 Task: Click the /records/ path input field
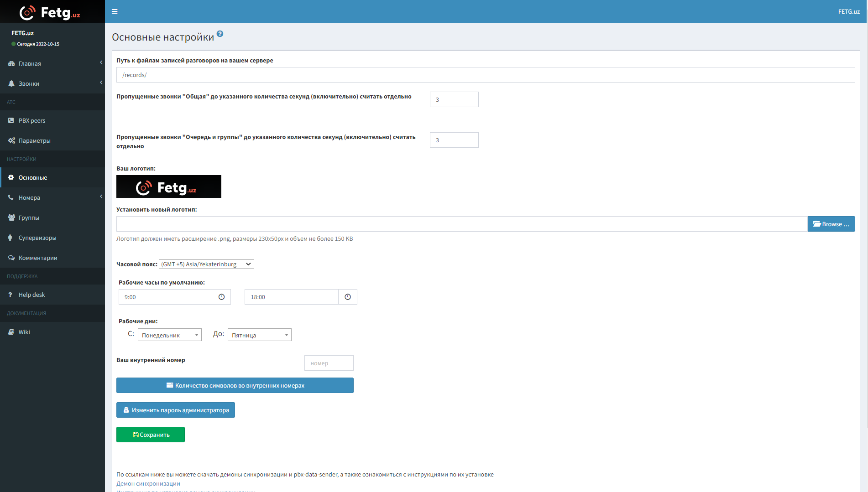[x=485, y=75]
